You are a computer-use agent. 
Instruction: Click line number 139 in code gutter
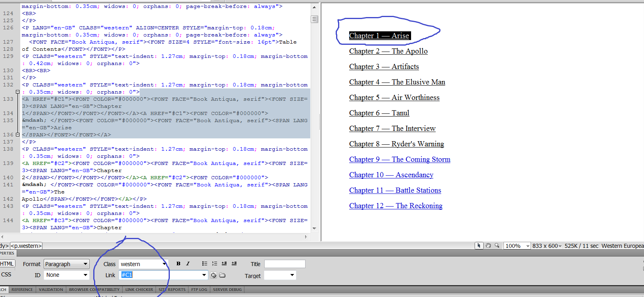click(8, 163)
